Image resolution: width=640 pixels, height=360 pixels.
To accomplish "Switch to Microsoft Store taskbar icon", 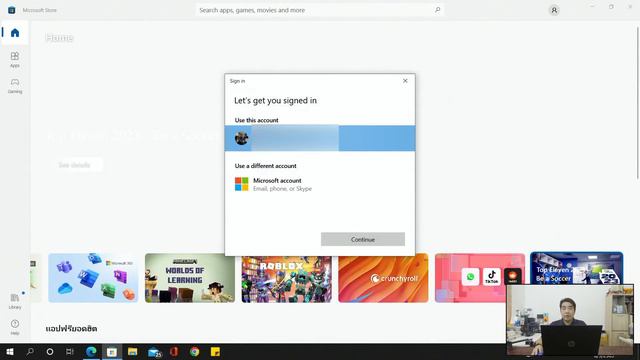I will point(112,351).
